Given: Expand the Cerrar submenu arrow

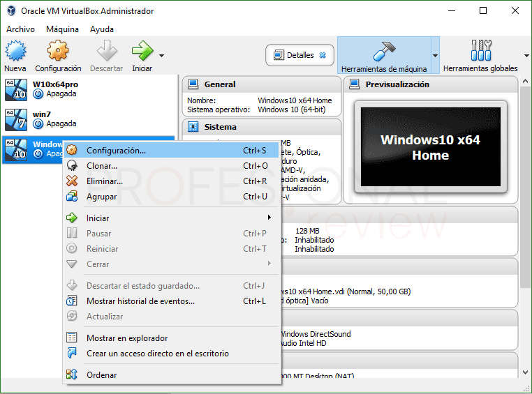Looking at the screenshot, I should click(x=269, y=263).
